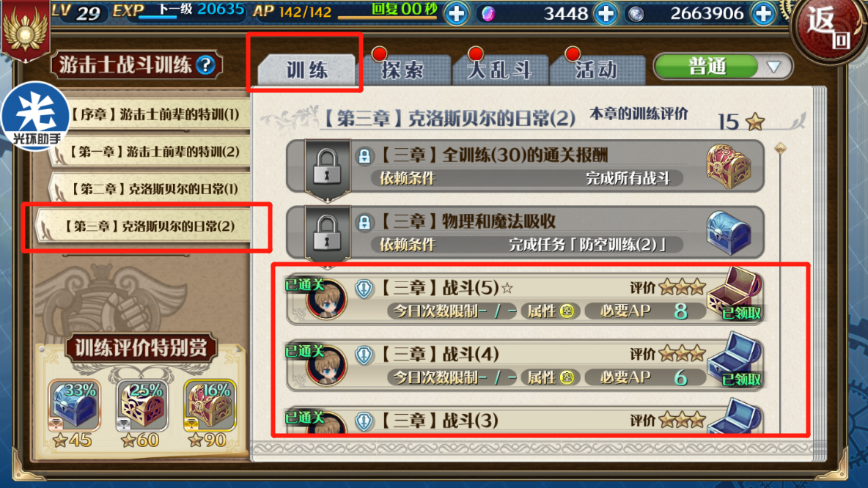
Task: Tap the red treasure chest for 全训练(30)的通关报酬
Action: (x=729, y=165)
